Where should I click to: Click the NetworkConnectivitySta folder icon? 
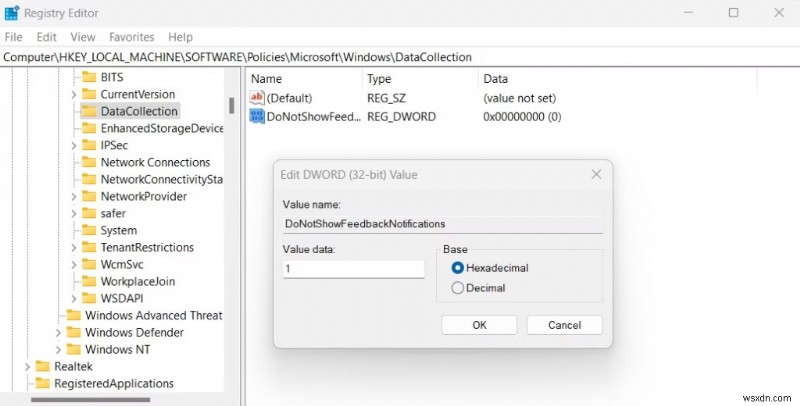pyautogui.click(x=89, y=179)
